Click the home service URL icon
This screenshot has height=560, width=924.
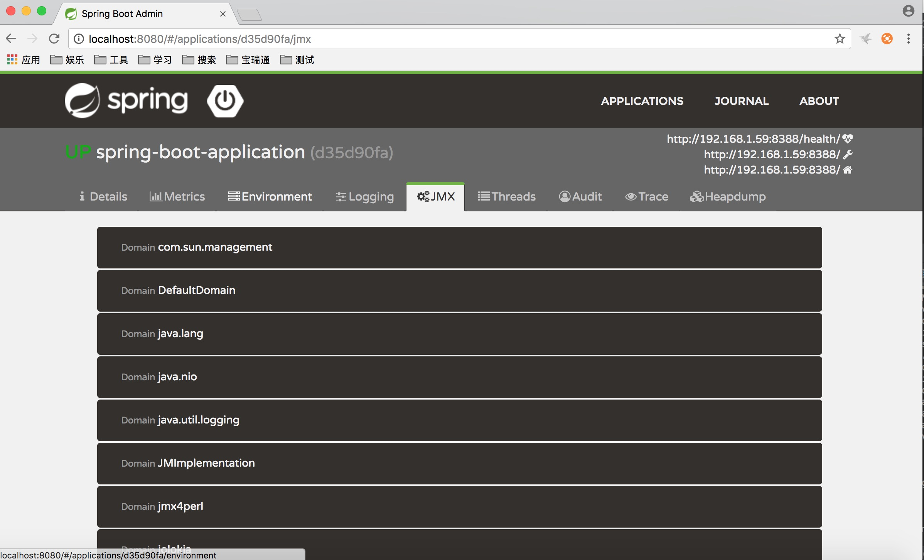pos(847,170)
